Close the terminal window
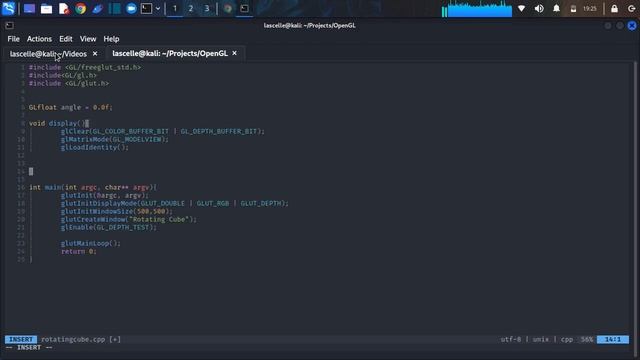Viewport: 640px width, 360px height. (x=632, y=25)
